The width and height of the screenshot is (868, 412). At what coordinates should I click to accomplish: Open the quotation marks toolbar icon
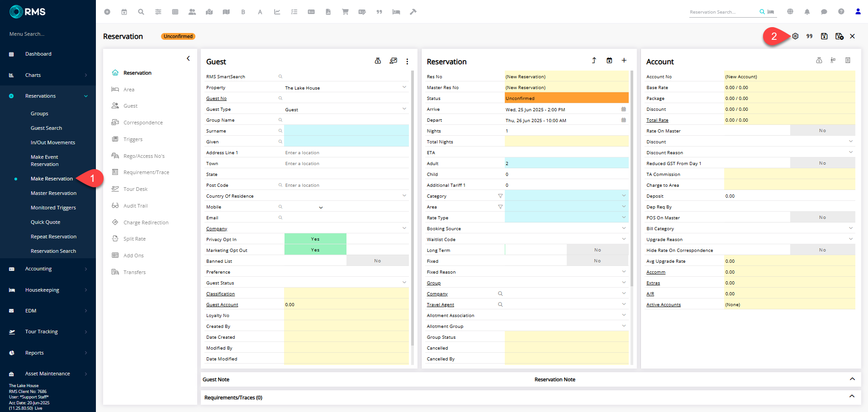379,12
